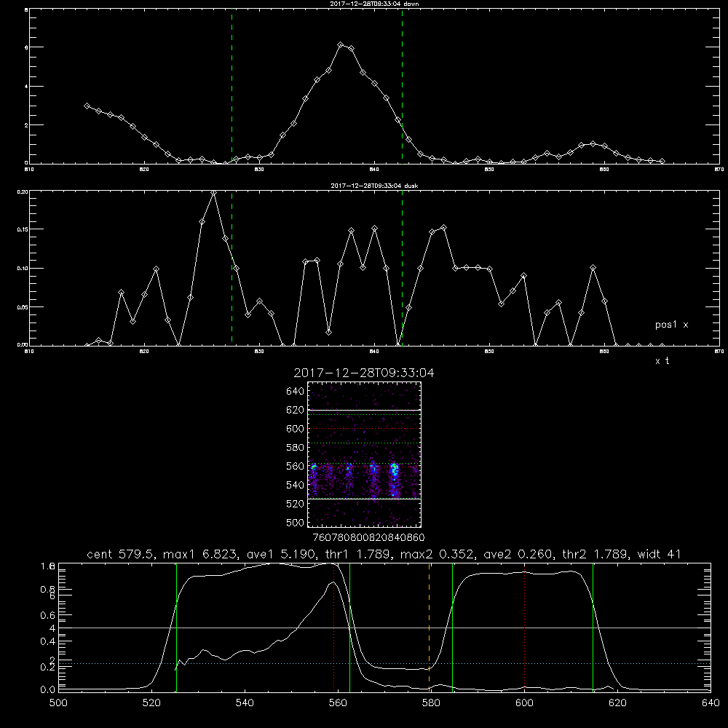Select 'ave2 0.260' in the stats line
728x728 pixels.
(518, 554)
